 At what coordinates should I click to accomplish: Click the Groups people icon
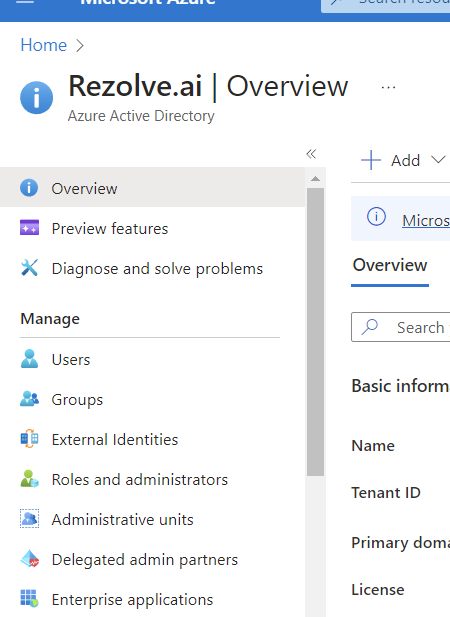[x=30, y=399]
